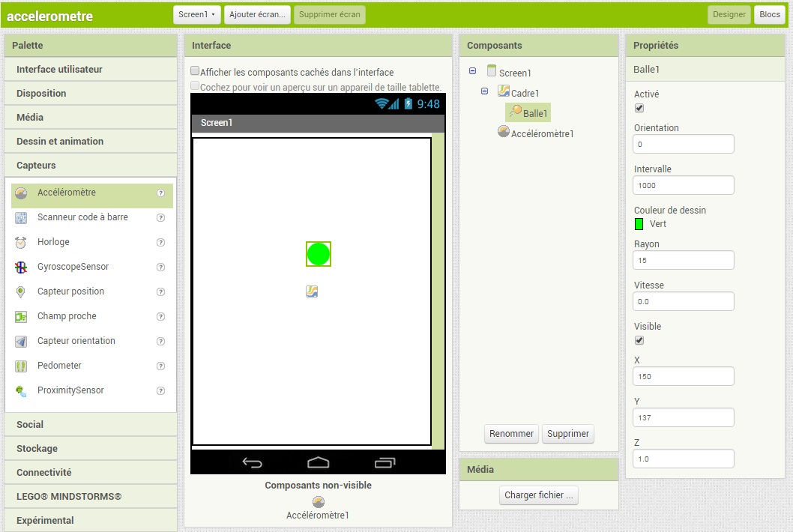The height and width of the screenshot is (532, 793).
Task: Click the Supprimer écran button
Action: [330, 15]
